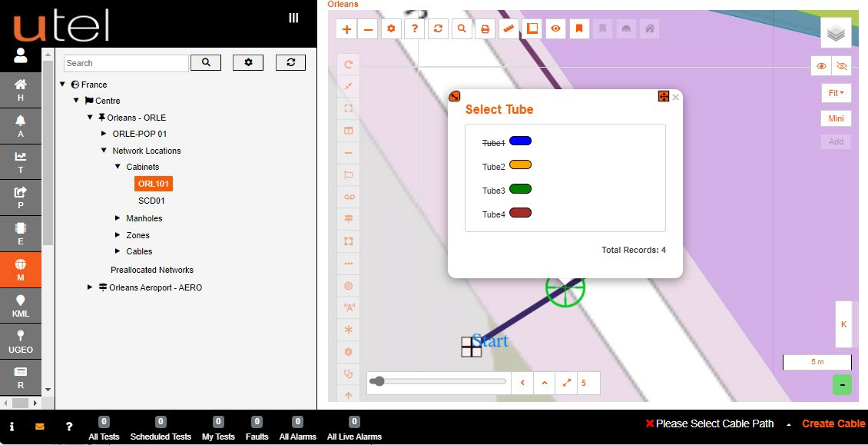Expand Orleans Aeroport - AERO node
This screenshot has height=445, width=868.
coord(90,287)
